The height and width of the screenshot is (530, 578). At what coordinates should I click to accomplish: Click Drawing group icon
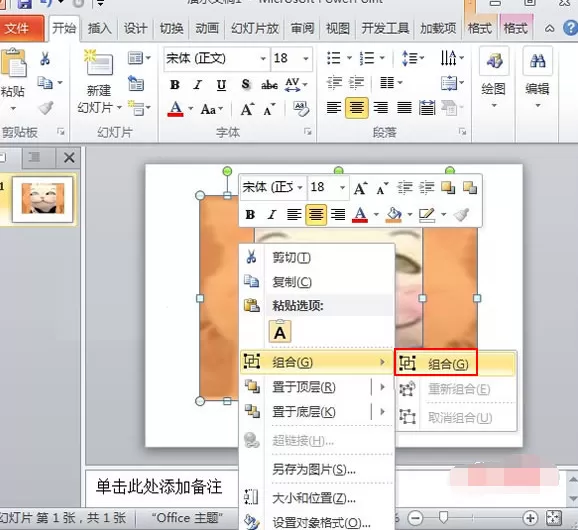point(494,61)
